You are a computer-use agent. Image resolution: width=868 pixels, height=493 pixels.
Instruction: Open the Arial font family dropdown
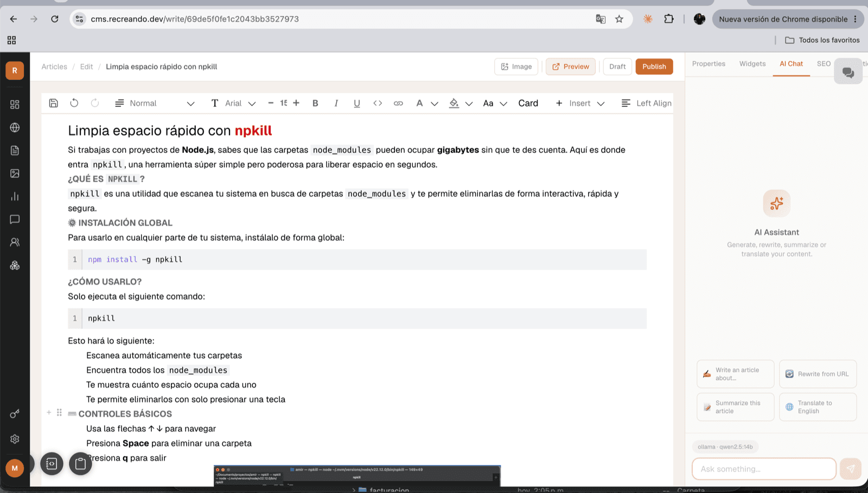click(x=233, y=103)
